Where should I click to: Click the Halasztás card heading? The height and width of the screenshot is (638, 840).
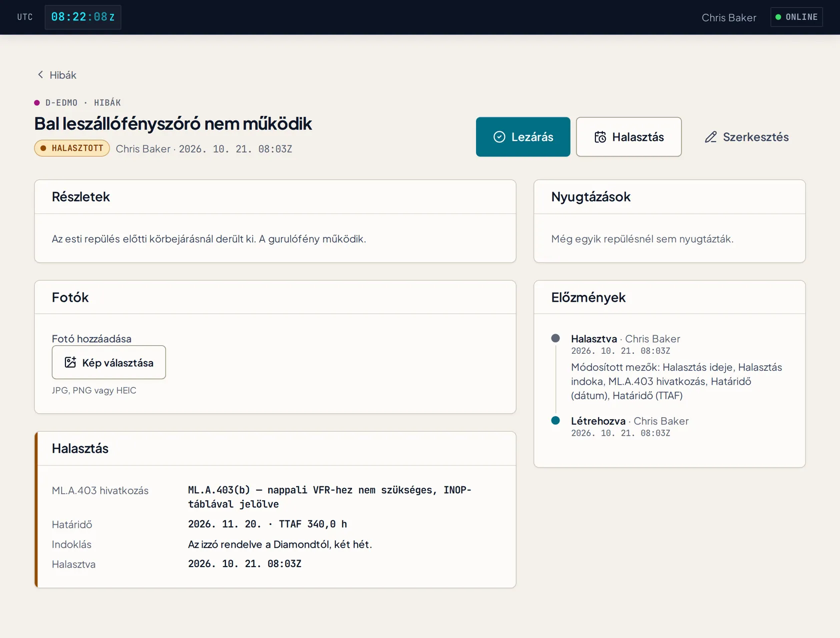tap(80, 449)
